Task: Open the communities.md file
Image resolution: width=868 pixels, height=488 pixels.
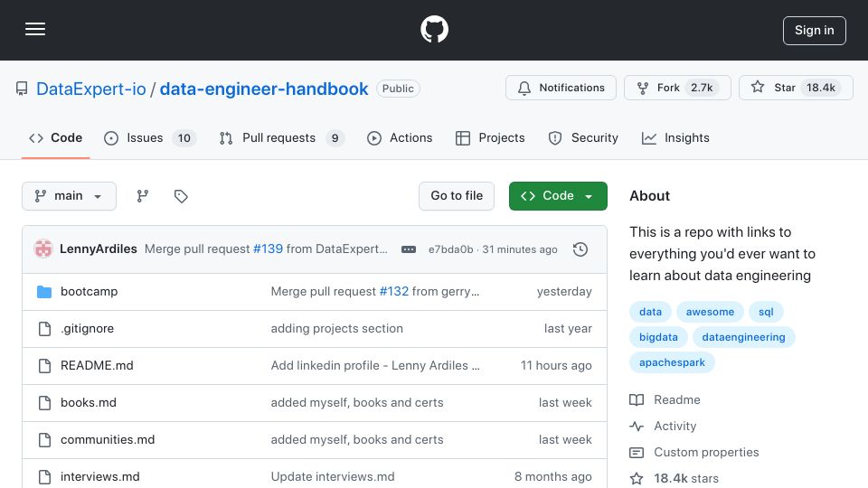Action: pos(108,440)
